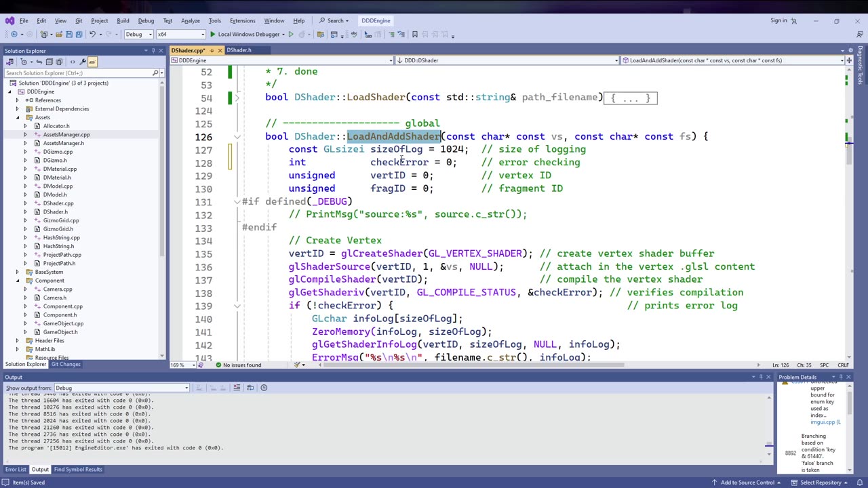Open the DDD::DShader class dropdown

coord(508,60)
